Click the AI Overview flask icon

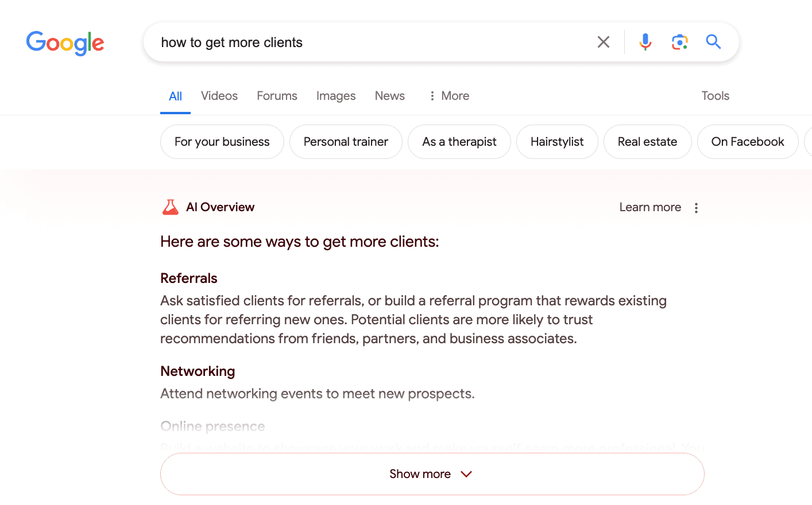[171, 207]
